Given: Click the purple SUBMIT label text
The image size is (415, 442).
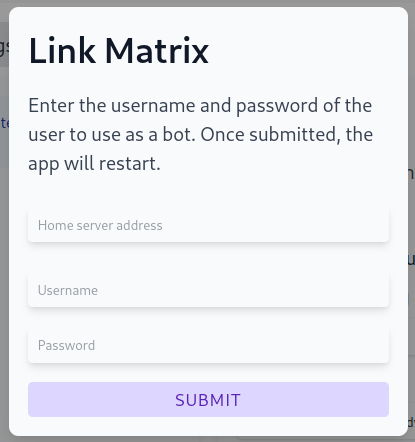Looking at the screenshot, I should (x=208, y=400).
